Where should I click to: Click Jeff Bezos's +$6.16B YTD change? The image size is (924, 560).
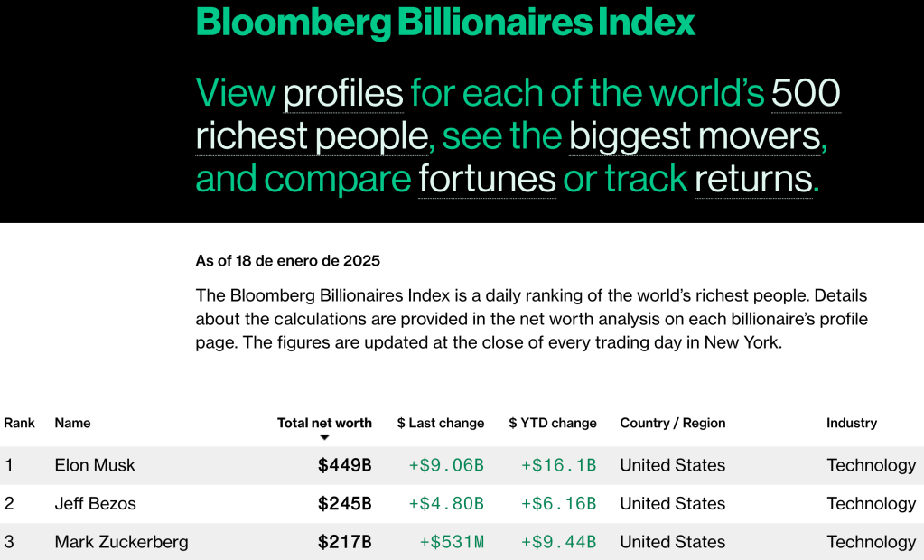tap(558, 503)
